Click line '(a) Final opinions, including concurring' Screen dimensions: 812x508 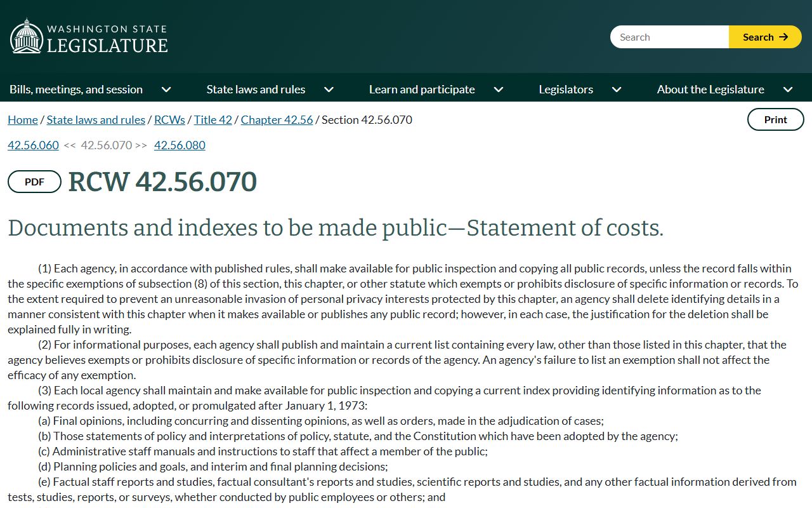320,421
